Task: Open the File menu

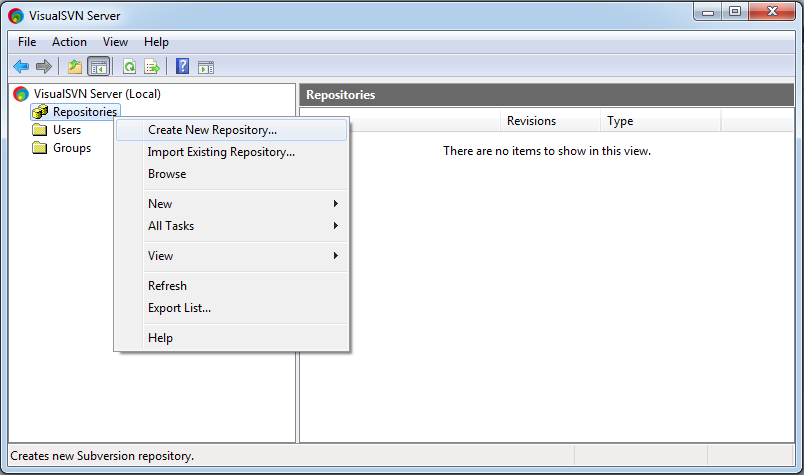Action: [27, 42]
